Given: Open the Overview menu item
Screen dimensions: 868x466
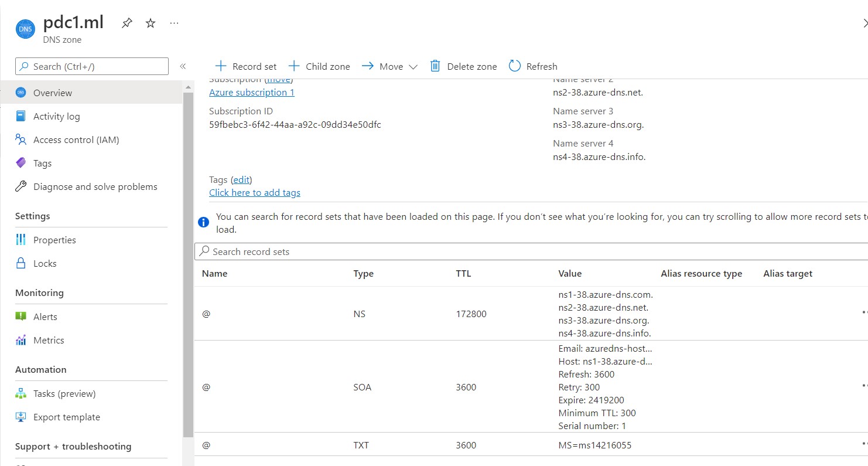Looking at the screenshot, I should point(91,93).
